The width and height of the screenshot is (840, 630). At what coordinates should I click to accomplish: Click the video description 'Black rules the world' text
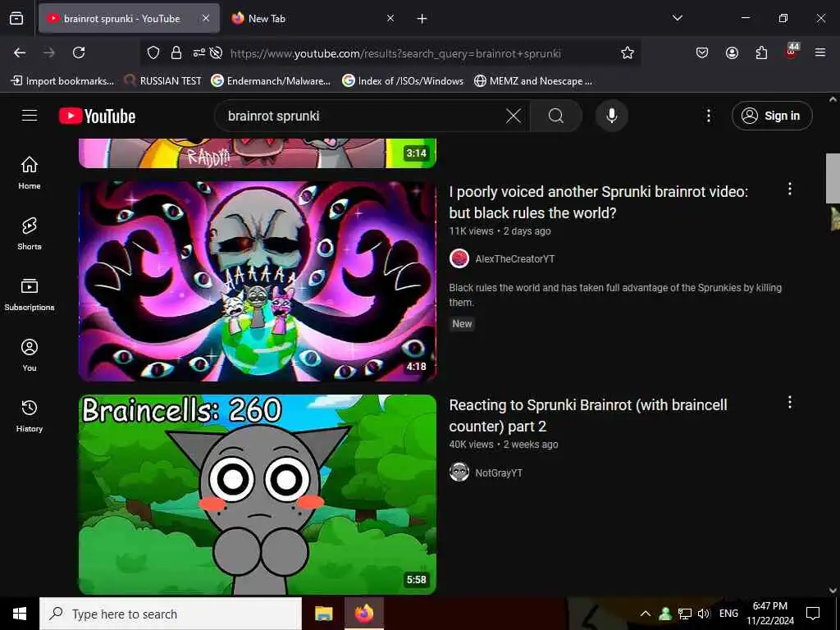pos(615,294)
